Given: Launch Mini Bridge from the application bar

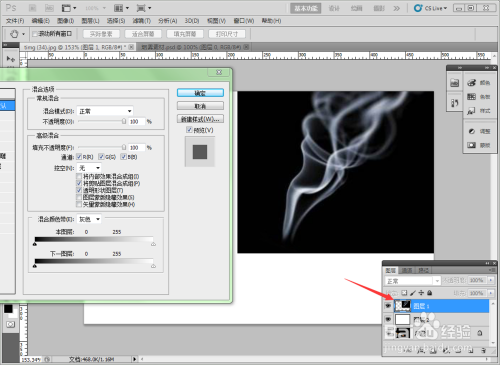Looking at the screenshot, I should [x=49, y=8].
